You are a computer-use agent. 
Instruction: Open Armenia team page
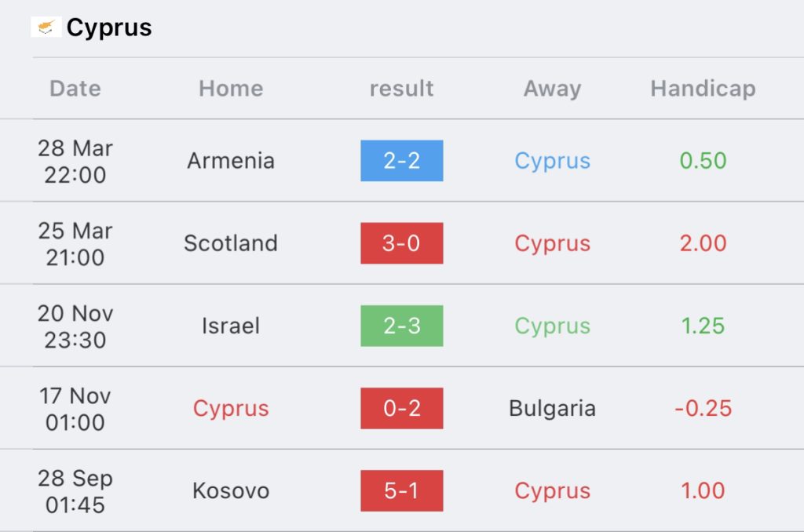[x=231, y=160]
